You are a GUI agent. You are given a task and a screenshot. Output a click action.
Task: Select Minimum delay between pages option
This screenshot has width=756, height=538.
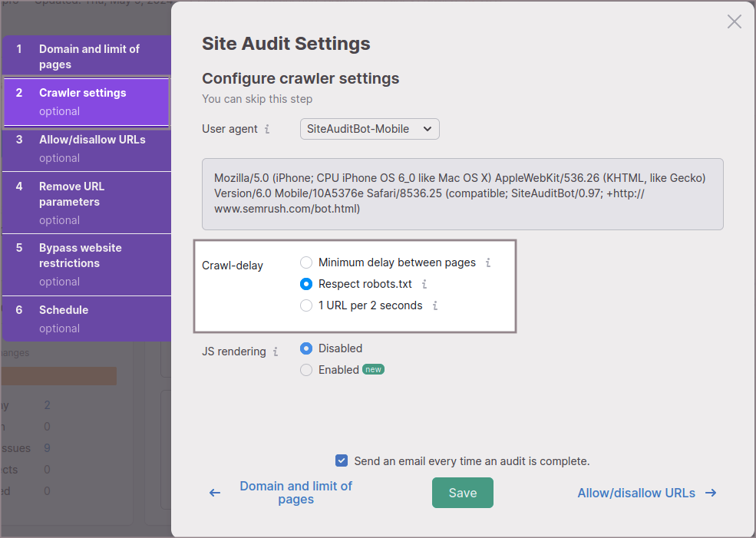306,262
